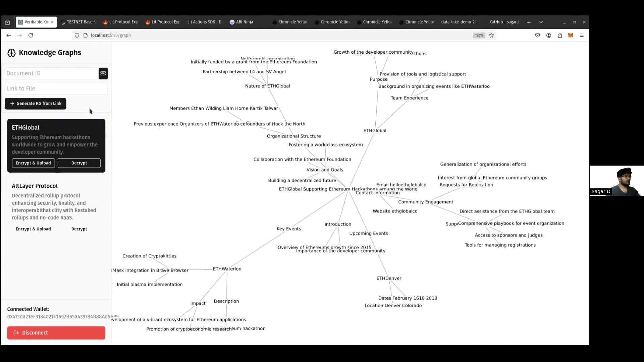Click the Requests for Replication node
Viewport: 644px width, 362px height.
click(x=466, y=185)
